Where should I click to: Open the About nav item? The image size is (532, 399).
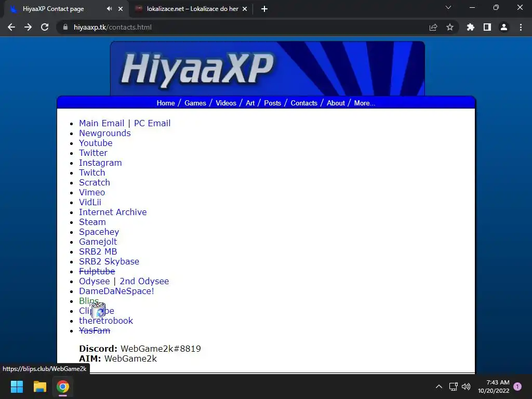pos(336,103)
